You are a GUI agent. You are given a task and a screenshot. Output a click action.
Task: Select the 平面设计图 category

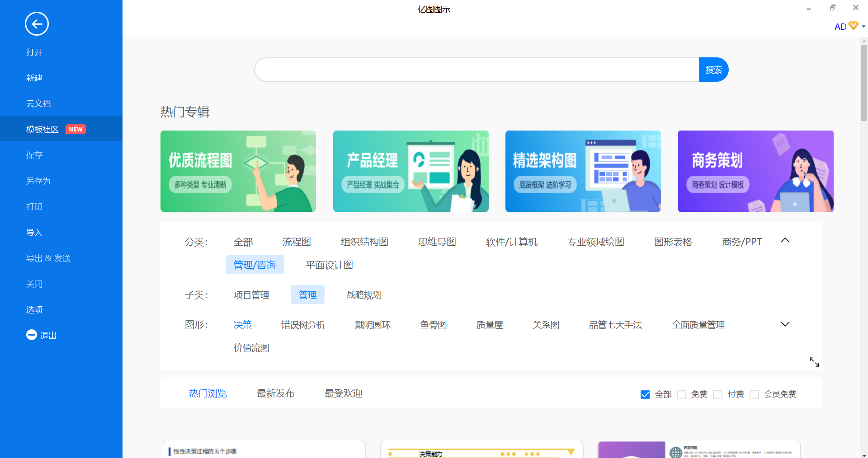pyautogui.click(x=329, y=265)
